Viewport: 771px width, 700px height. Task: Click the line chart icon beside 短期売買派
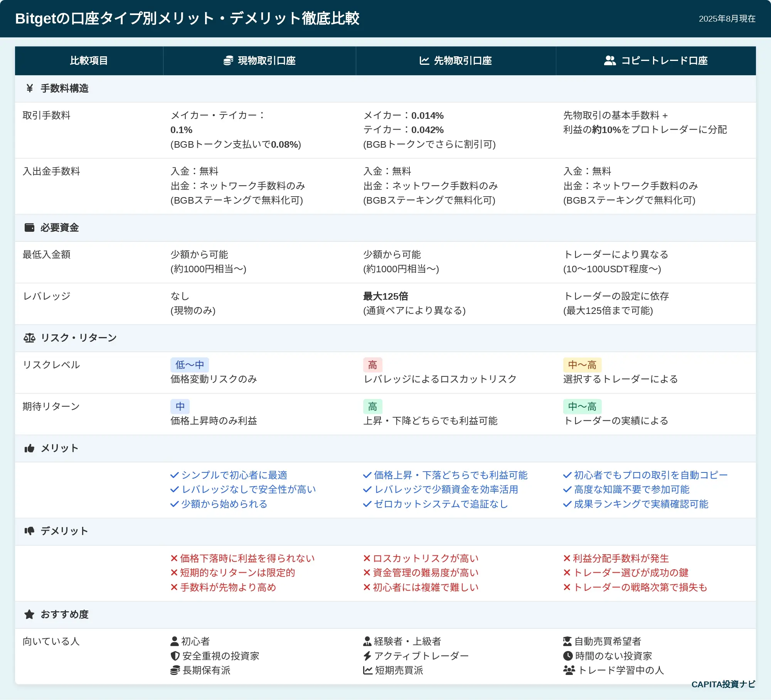click(368, 670)
